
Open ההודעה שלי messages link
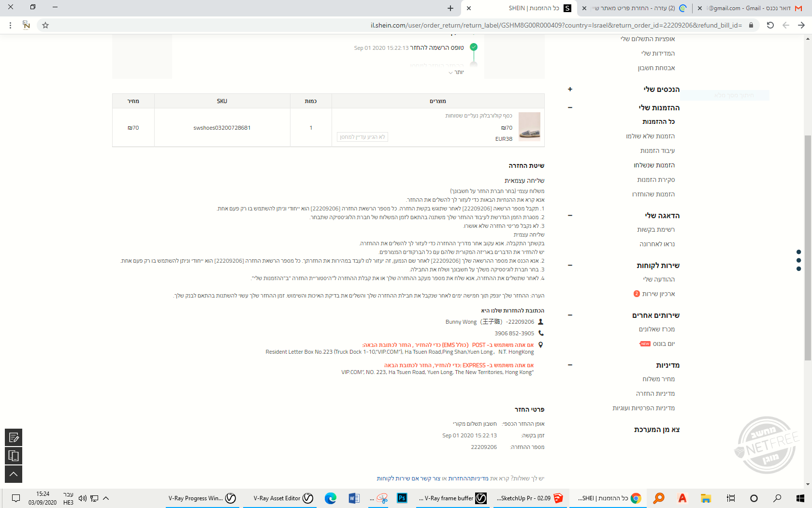pyautogui.click(x=659, y=279)
